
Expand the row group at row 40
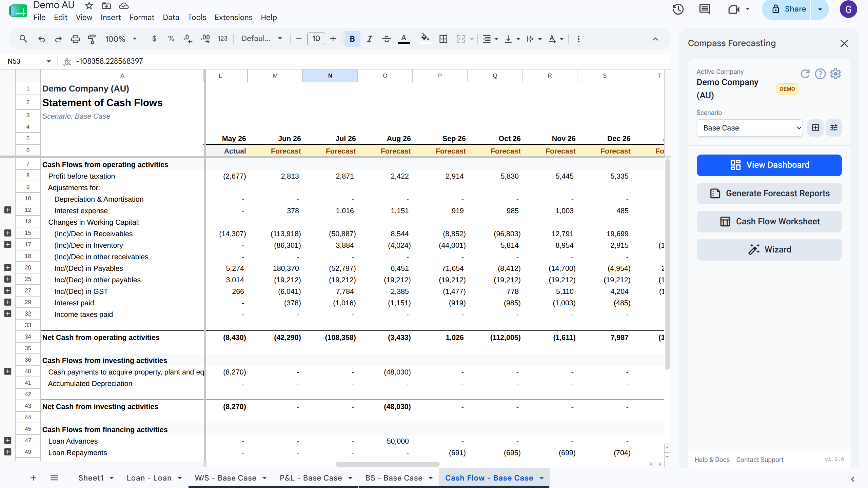tap(7, 371)
